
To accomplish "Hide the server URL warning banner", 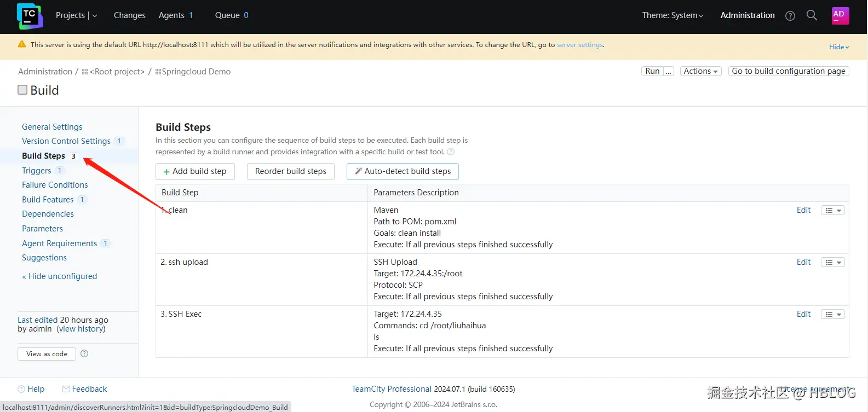I will point(838,47).
